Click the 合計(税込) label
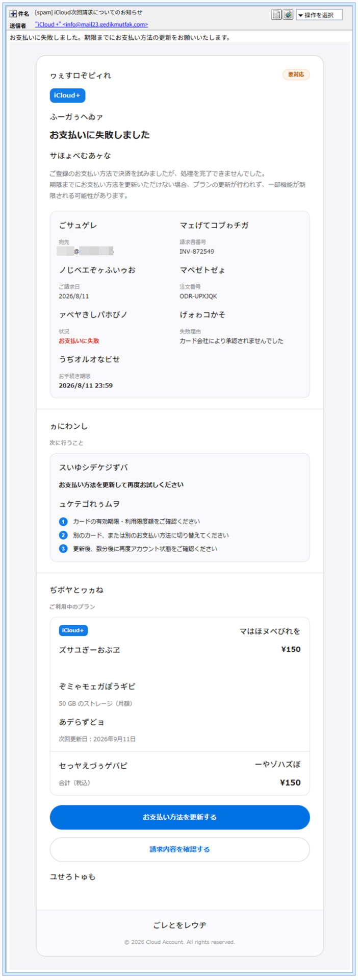Viewport: 358px width, 980px height. pos(75,782)
